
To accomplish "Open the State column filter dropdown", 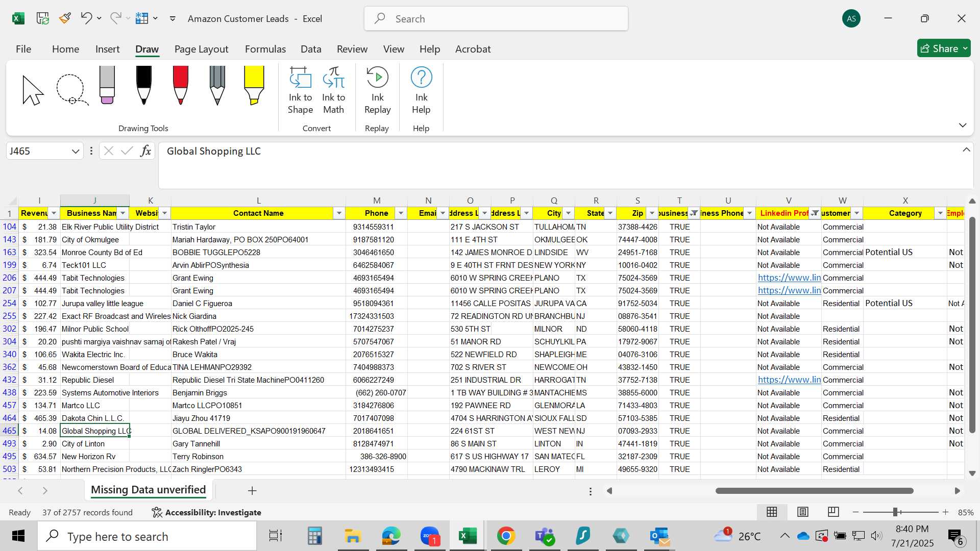I will pos(610,213).
